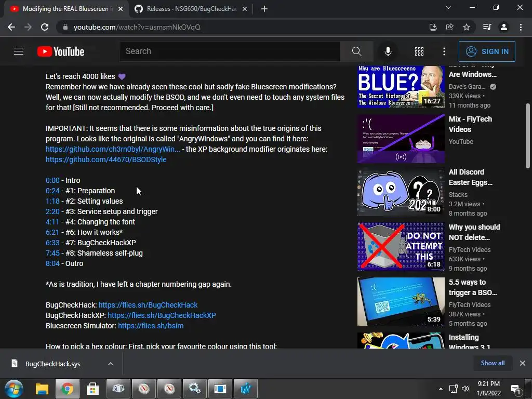Share this page using the address bar icon

[x=449, y=27]
